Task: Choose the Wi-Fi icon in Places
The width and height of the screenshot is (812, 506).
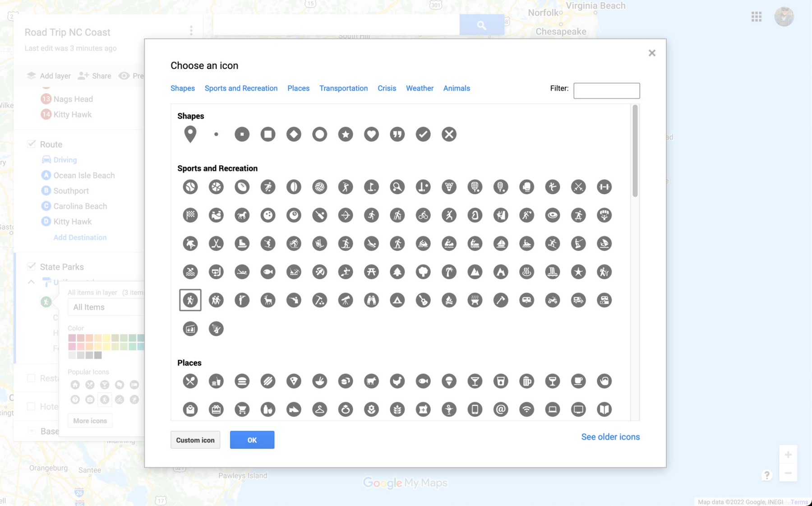Action: point(526,409)
